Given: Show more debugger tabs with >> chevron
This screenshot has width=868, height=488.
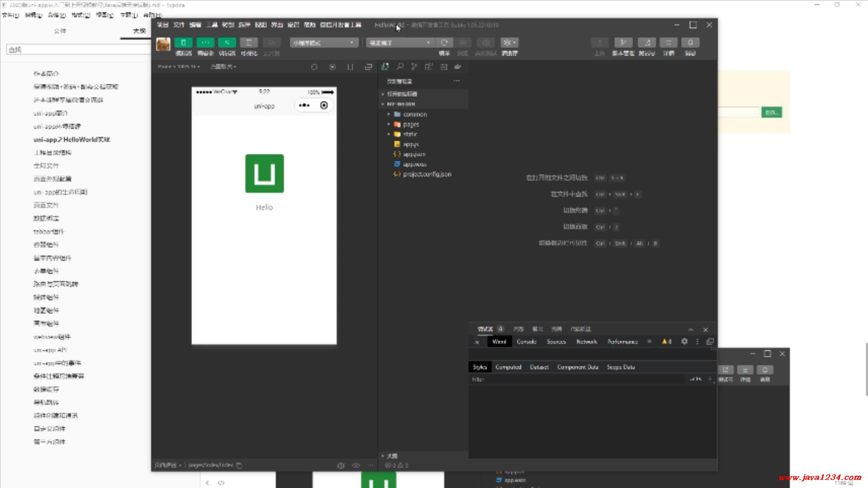Looking at the screenshot, I should click(649, 342).
